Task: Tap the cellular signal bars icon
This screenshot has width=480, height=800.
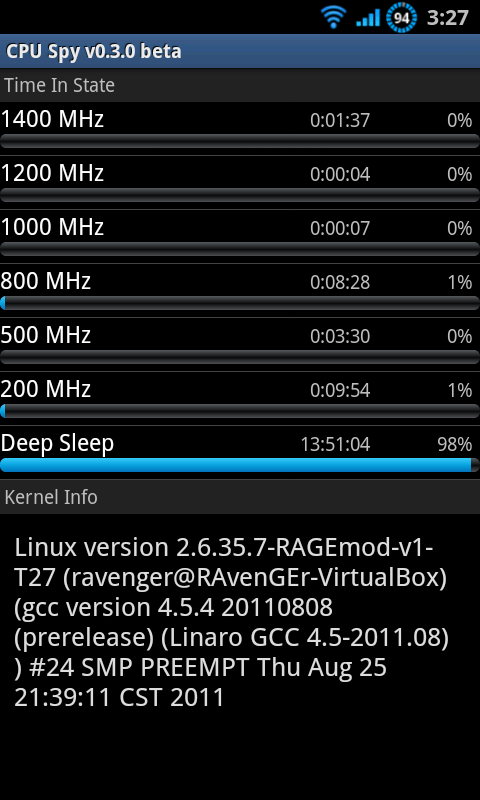Action: (368, 18)
